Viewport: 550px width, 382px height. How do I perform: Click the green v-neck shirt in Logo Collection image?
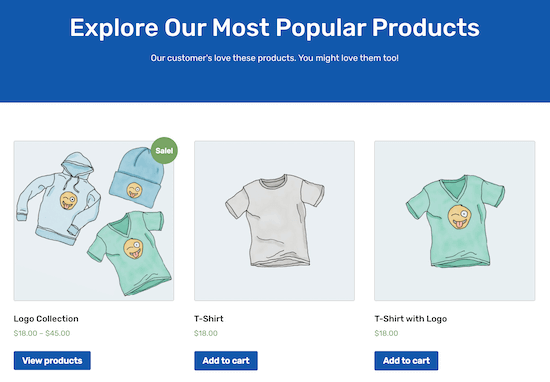click(130, 253)
